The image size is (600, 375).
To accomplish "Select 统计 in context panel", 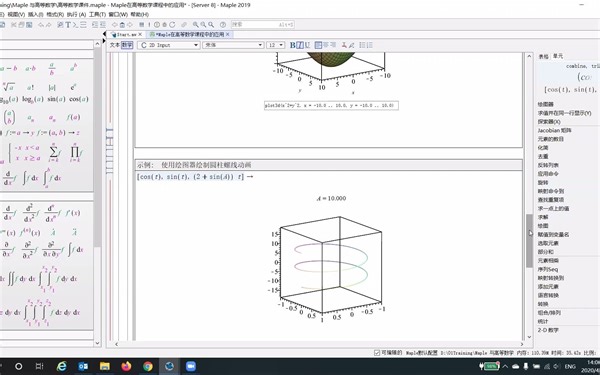I will (543, 321).
